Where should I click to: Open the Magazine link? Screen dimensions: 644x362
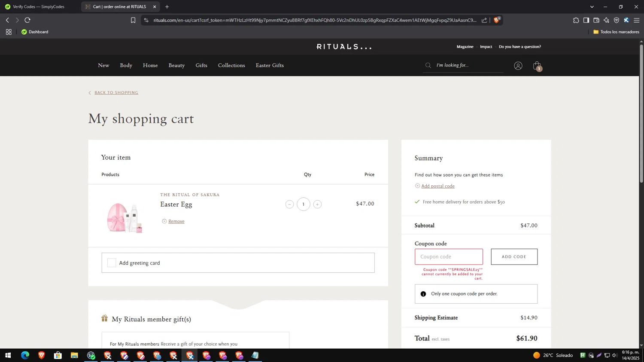[465, 46]
